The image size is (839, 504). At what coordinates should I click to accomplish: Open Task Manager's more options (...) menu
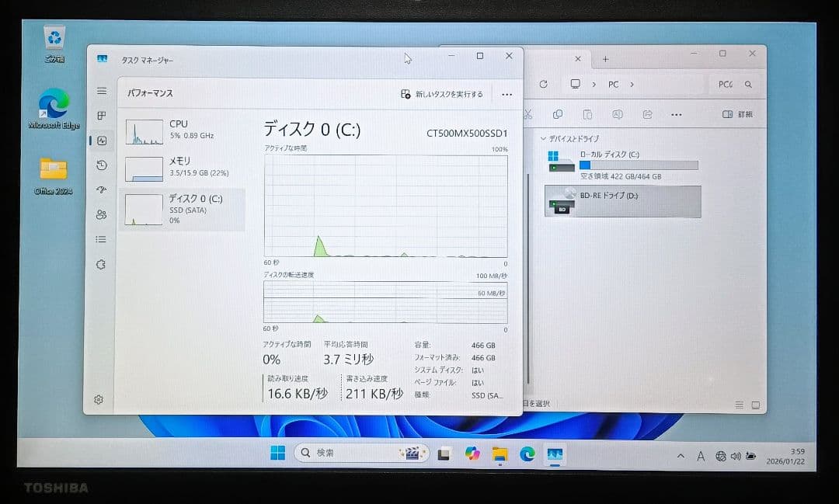507,94
